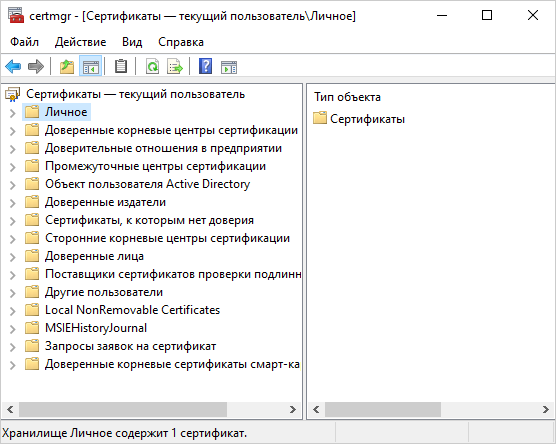
Task: Click the Export list toolbar icon
Action: tap(175, 66)
